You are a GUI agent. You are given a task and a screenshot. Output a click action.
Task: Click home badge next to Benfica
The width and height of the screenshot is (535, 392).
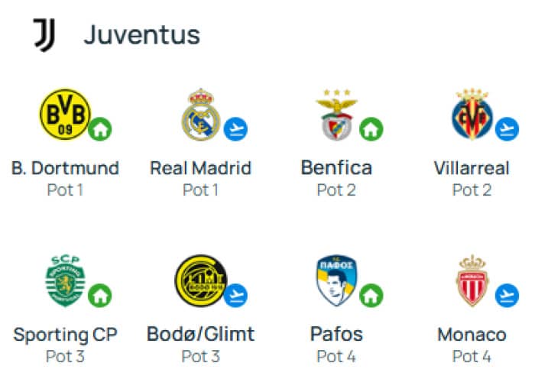(x=371, y=129)
